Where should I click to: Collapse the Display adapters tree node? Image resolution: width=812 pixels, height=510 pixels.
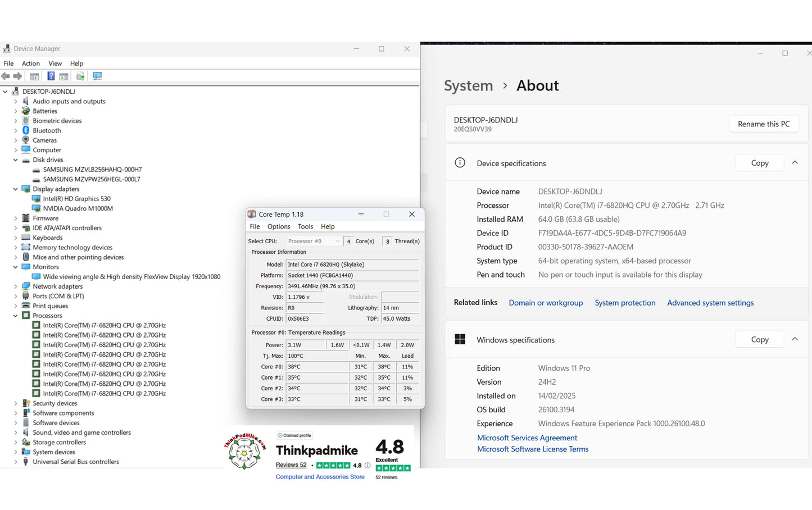pyautogui.click(x=16, y=189)
